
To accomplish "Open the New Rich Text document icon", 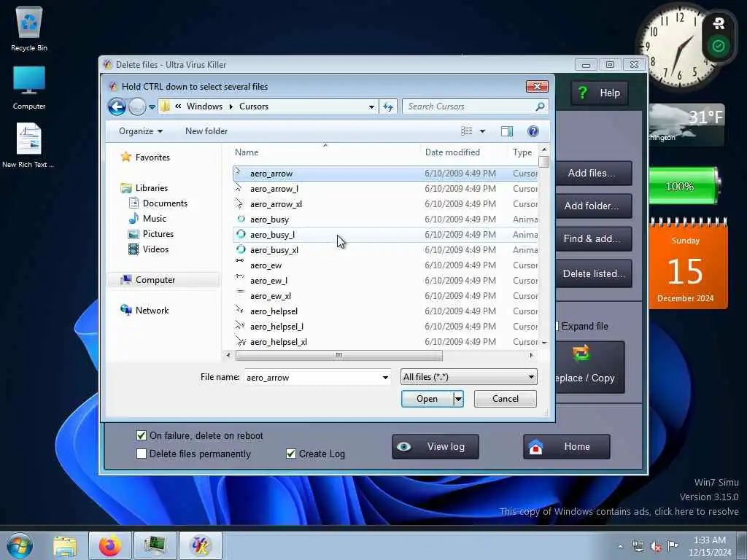I will click(28, 145).
